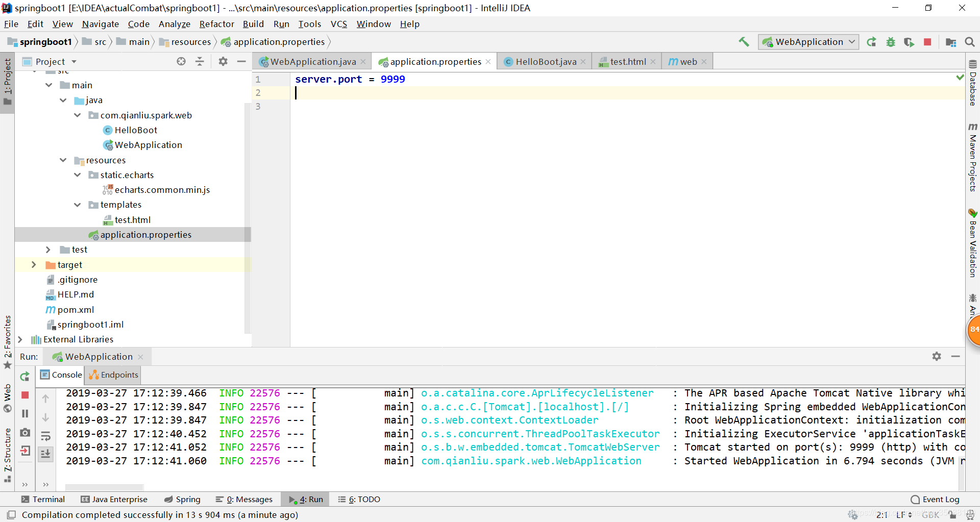Click up stack trace arrow in console
Viewport: 980px width, 522px height.
click(x=45, y=399)
